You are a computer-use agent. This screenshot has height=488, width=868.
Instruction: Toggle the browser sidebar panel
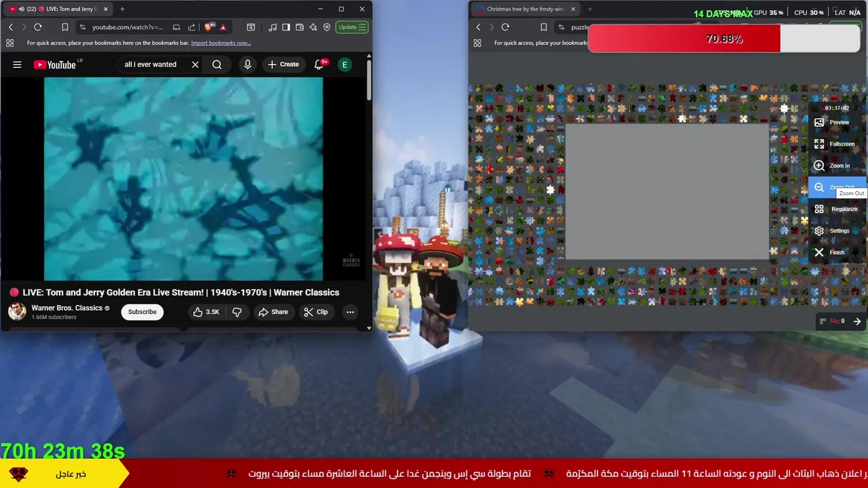(x=286, y=27)
